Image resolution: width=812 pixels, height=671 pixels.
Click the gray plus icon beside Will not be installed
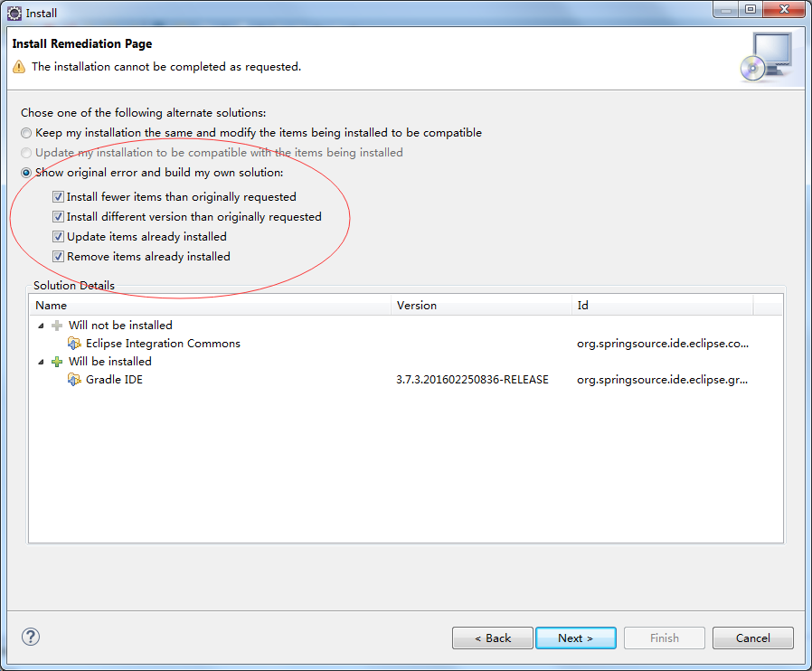pyautogui.click(x=57, y=326)
